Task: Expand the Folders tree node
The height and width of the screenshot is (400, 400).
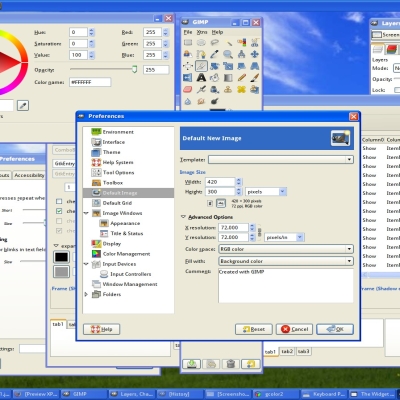Action: pyautogui.click(x=86, y=294)
